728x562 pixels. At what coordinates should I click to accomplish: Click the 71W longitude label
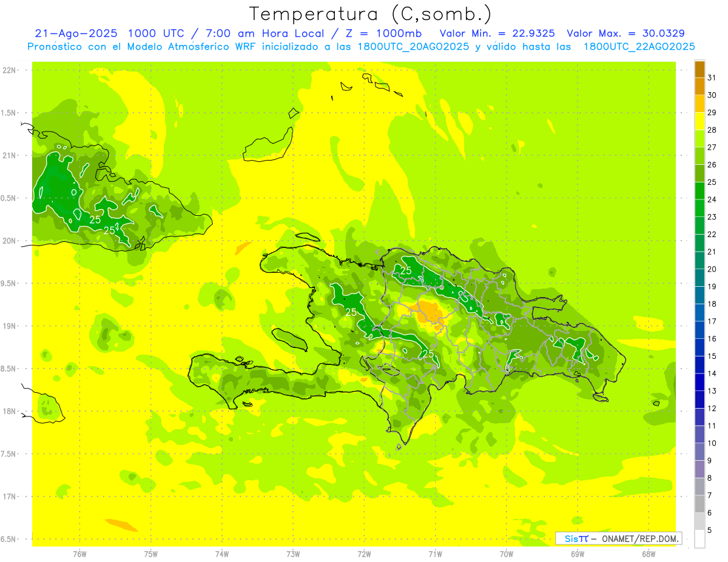[435, 554]
